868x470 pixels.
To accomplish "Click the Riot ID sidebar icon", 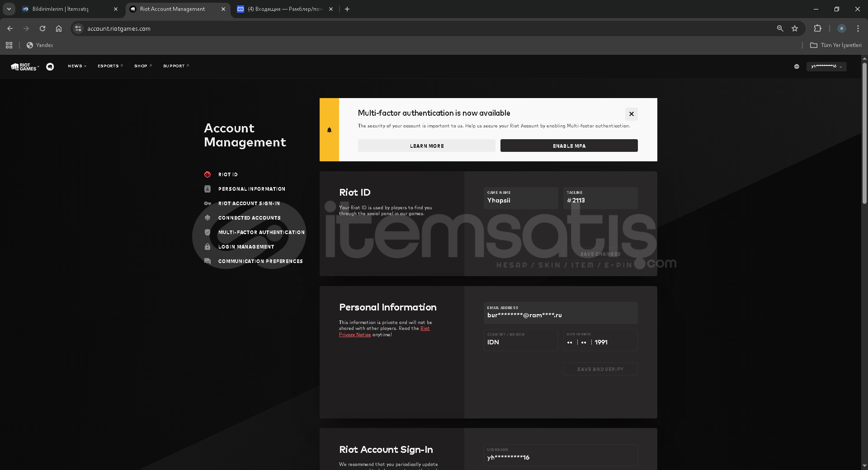I will [x=208, y=174].
